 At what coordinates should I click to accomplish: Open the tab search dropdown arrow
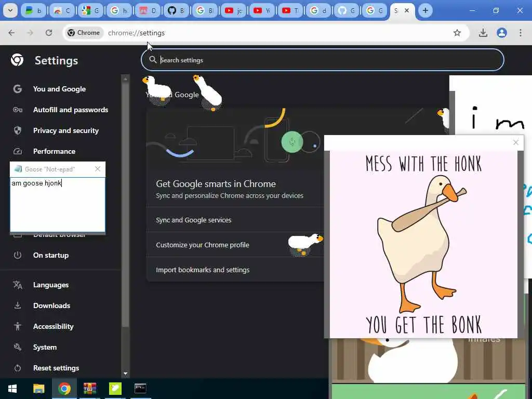(x=10, y=10)
